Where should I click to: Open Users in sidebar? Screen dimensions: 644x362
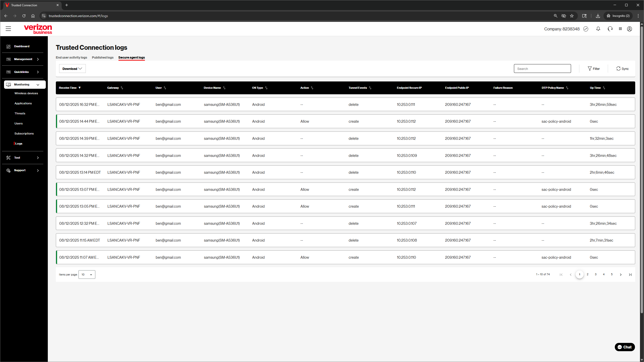pos(19,123)
